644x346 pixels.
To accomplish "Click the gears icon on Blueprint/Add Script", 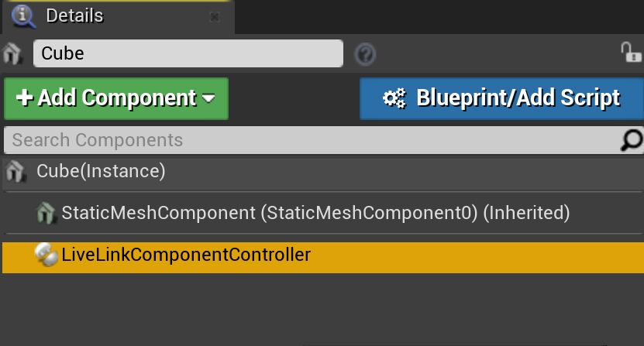I will tap(394, 98).
